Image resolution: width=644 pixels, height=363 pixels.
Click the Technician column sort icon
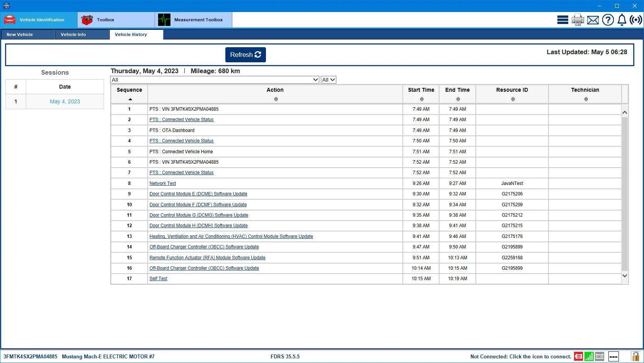pos(586,99)
